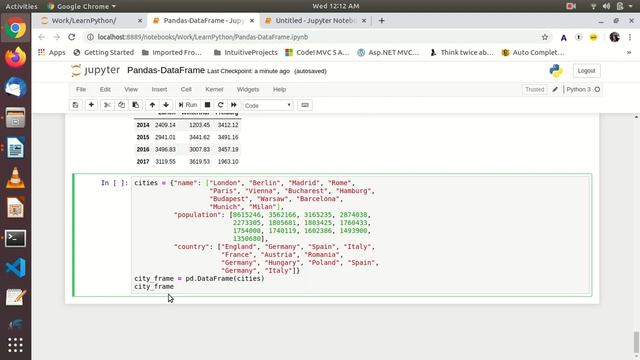Open Asp.NET MVC bookmark
The width and height of the screenshot is (640, 360).
tap(388, 52)
